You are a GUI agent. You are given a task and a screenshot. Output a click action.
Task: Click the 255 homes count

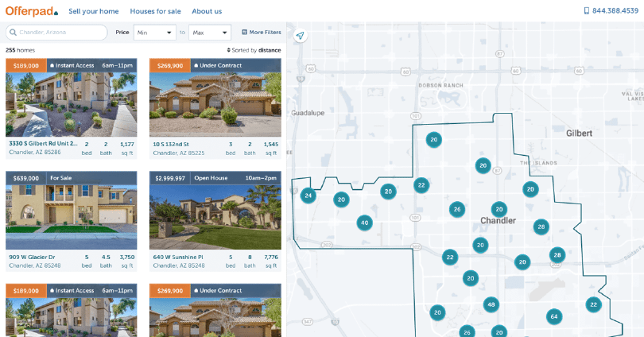(x=20, y=50)
